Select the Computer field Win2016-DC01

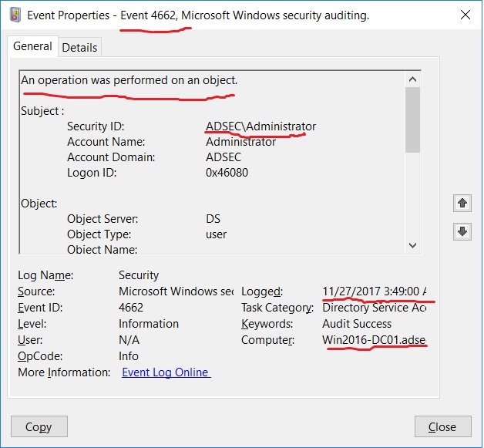pos(374,340)
